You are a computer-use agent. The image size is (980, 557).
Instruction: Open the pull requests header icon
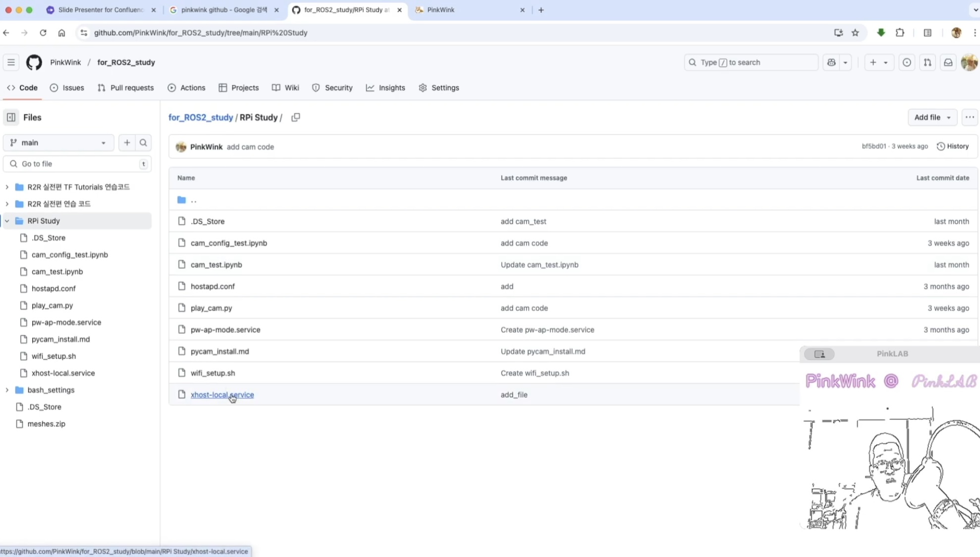click(x=927, y=62)
